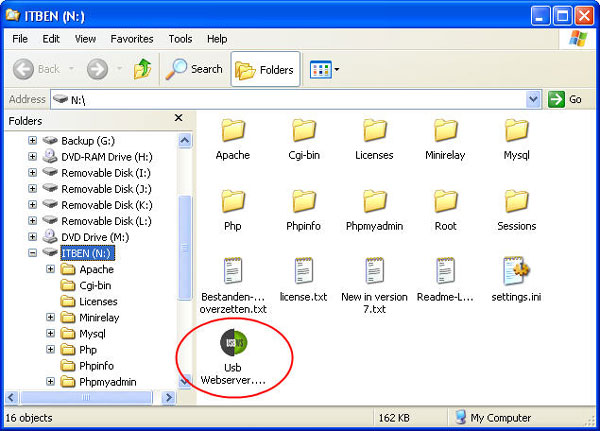Open Views dropdown arrow
Image resolution: width=600 pixels, height=431 pixels.
click(337, 70)
